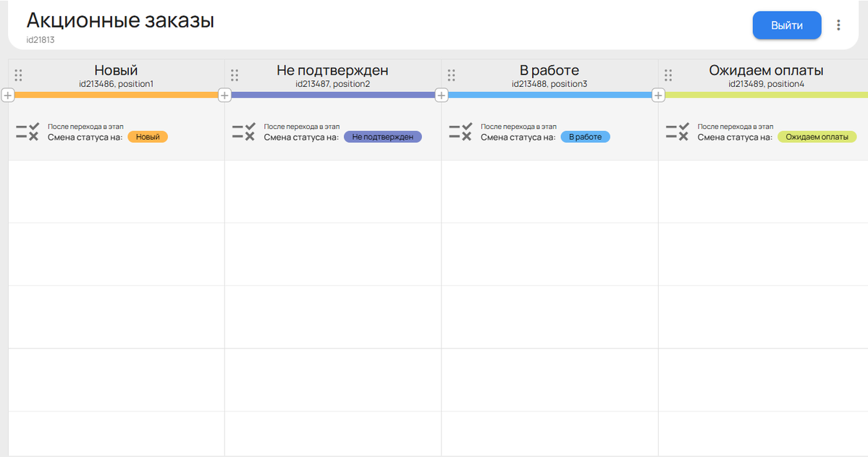Click 'После перехода в этап' in В работе column
The image size is (868, 457).
518,127
